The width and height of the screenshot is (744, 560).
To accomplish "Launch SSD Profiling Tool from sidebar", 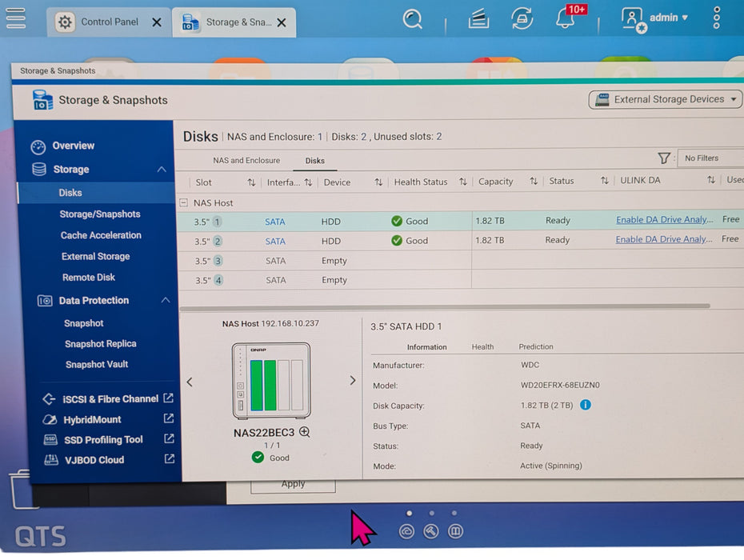I will (x=103, y=440).
